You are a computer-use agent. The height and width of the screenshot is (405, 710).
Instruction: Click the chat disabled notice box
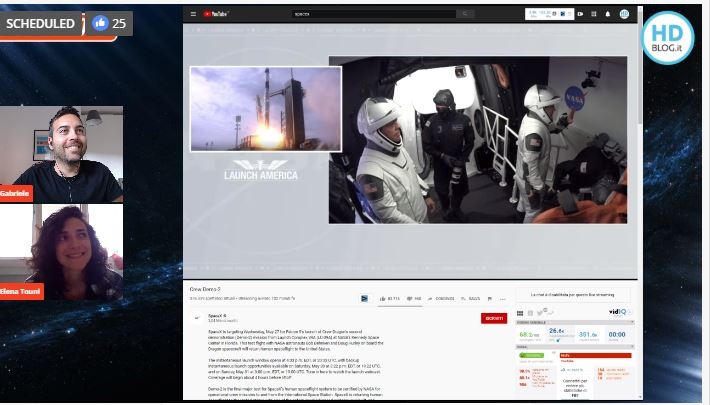(x=572, y=295)
